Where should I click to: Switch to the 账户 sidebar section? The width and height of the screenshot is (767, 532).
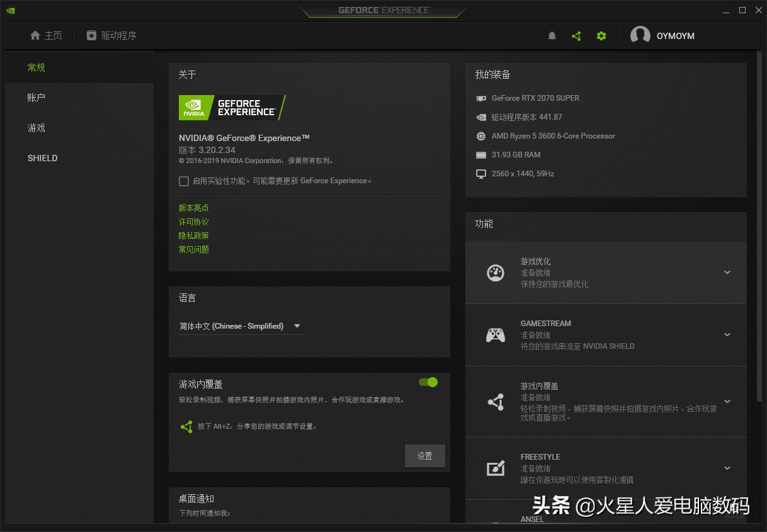point(36,98)
